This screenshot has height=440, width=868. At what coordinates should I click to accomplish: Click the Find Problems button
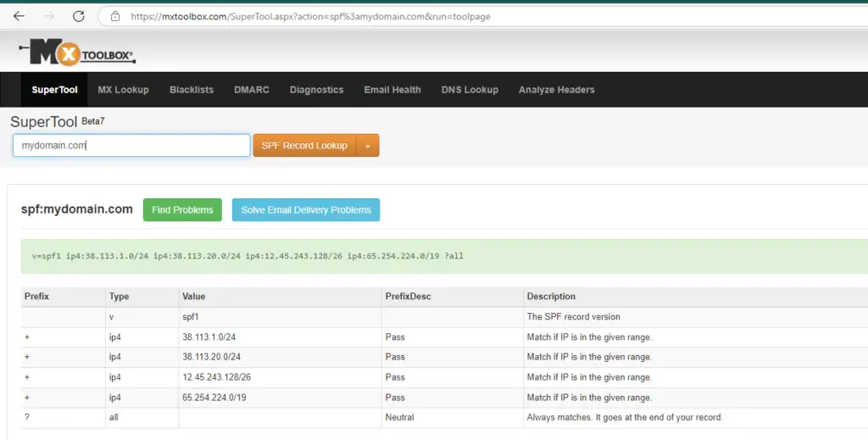(183, 209)
